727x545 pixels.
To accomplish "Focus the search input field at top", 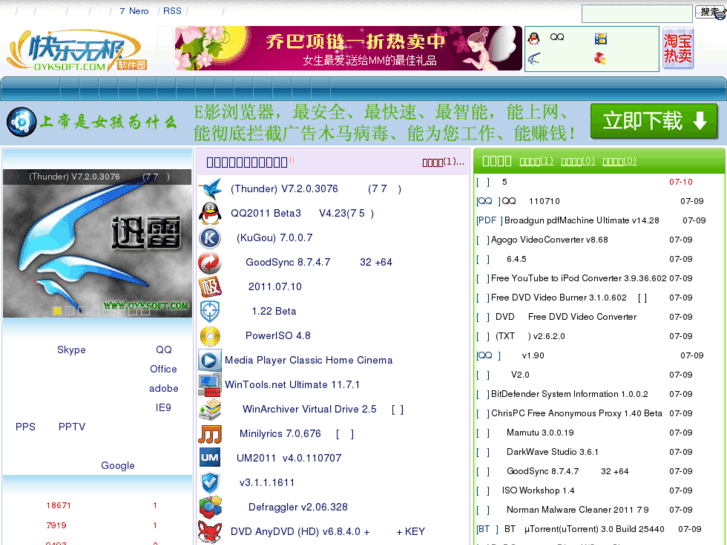I will point(637,13).
